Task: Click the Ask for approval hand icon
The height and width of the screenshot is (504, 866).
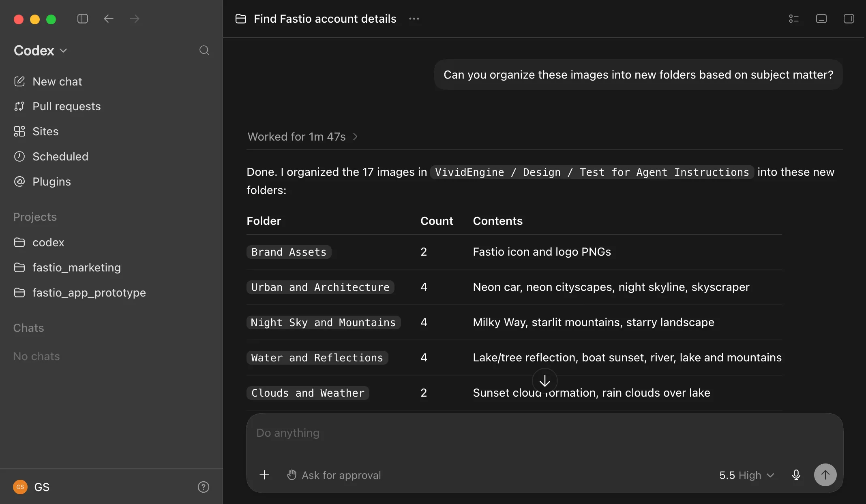Action: 292,475
